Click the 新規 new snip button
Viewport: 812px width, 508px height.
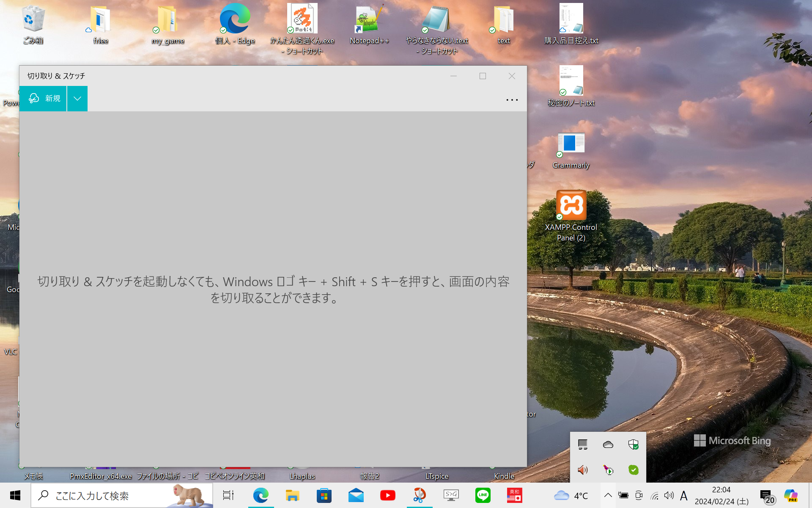click(x=43, y=98)
